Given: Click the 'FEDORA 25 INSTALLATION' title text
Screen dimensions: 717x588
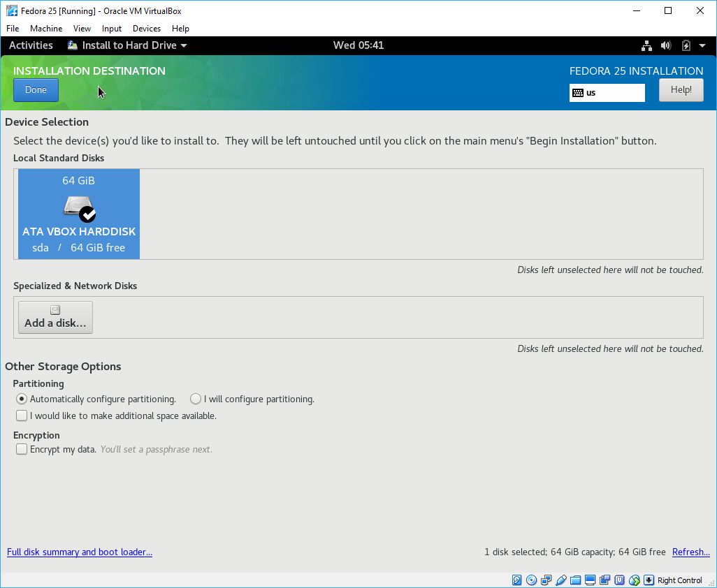Looking at the screenshot, I should (x=636, y=71).
